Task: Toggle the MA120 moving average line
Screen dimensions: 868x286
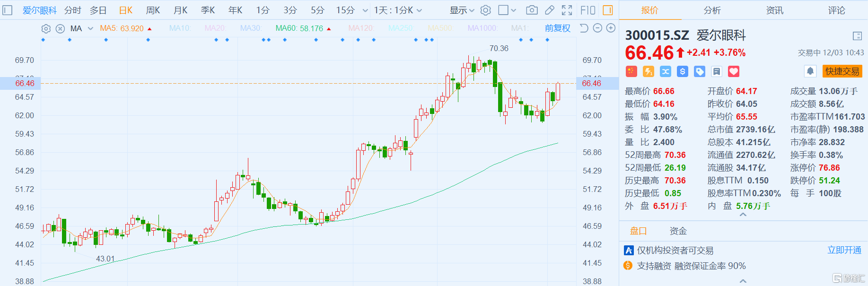Action: pos(361,28)
